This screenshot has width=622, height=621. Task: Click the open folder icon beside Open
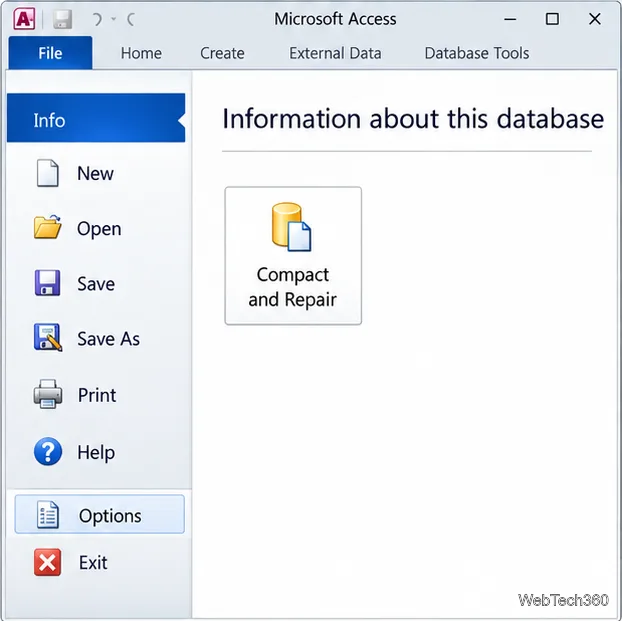click(x=48, y=227)
